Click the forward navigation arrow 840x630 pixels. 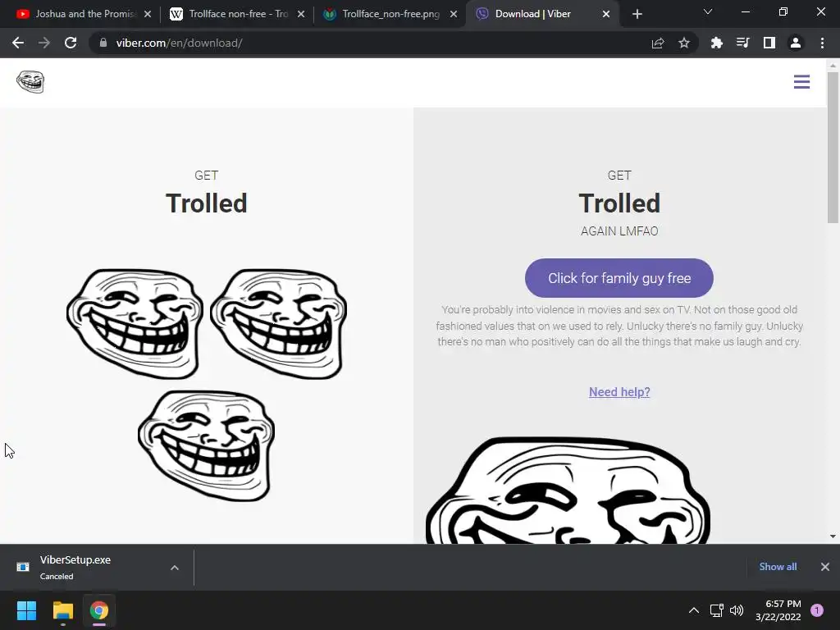(44, 43)
